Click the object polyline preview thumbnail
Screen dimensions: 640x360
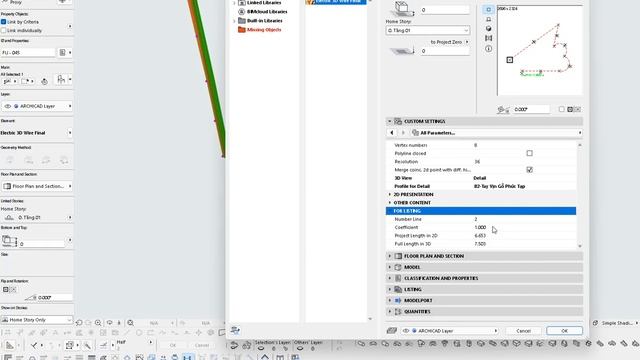[x=540, y=51]
